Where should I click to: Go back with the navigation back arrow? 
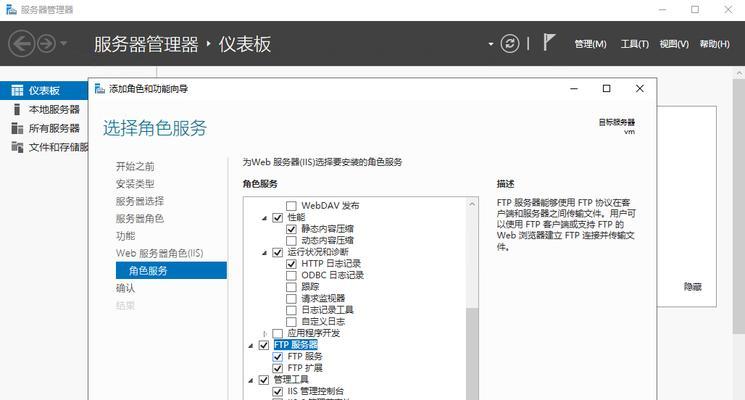(22, 44)
